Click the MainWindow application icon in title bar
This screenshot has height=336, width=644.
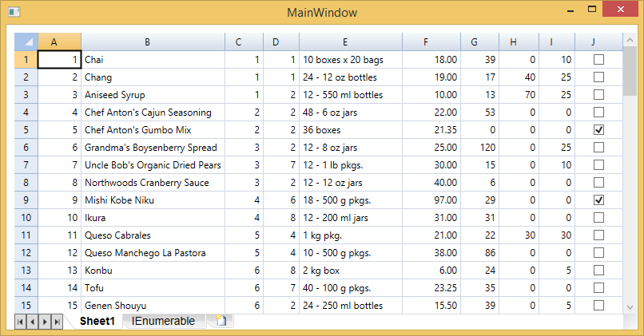[x=14, y=11]
